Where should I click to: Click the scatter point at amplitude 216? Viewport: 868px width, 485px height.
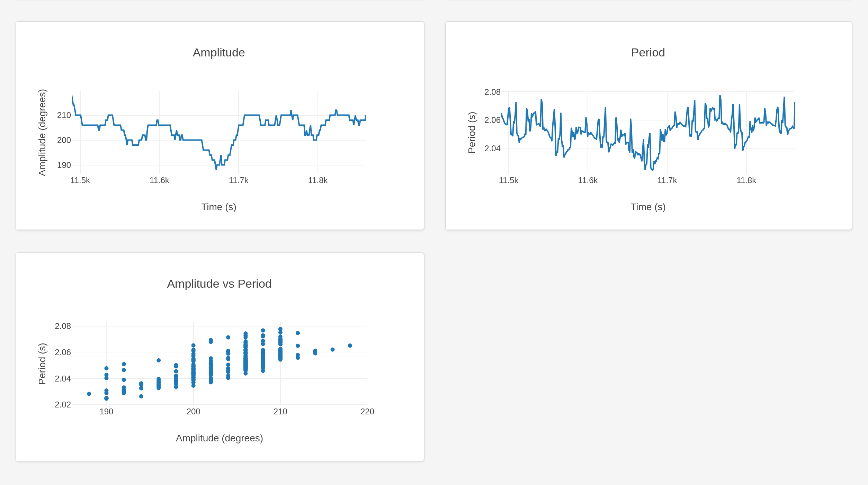(x=332, y=350)
